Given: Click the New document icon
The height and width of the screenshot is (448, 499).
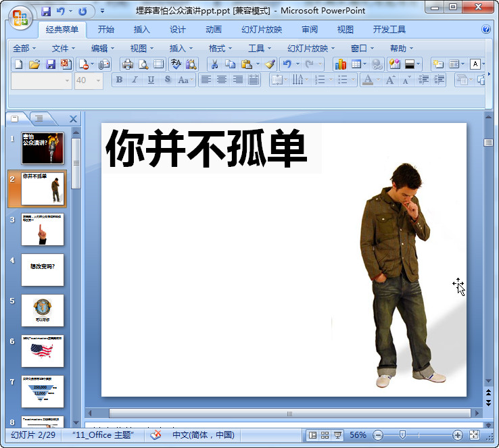Looking at the screenshot, I should pos(18,64).
